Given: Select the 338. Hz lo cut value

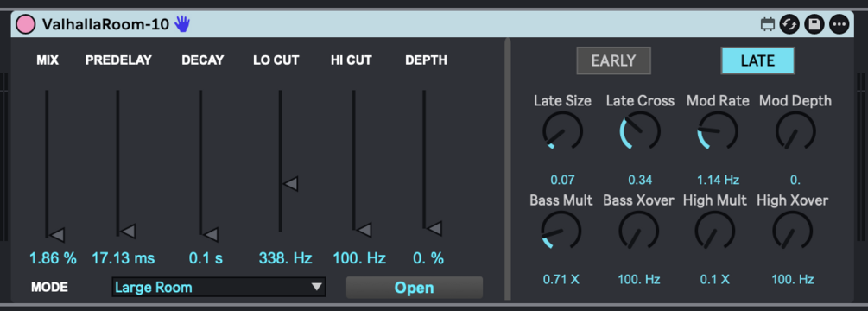Looking at the screenshot, I should pos(286,258).
